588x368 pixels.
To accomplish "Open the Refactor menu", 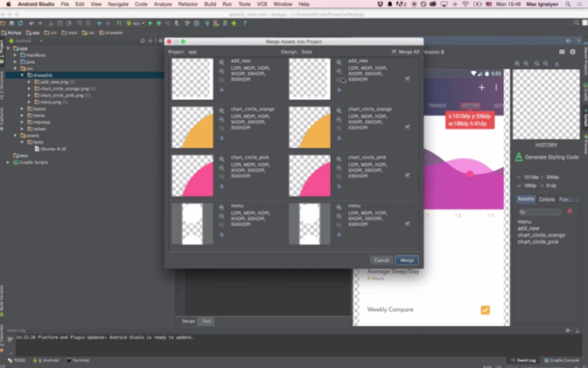I will (x=188, y=4).
